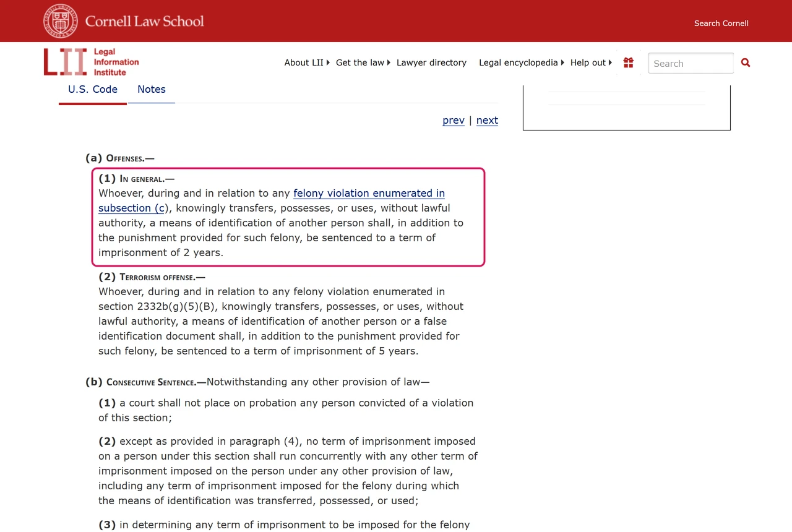Open the Search Cornell link

[x=721, y=23]
